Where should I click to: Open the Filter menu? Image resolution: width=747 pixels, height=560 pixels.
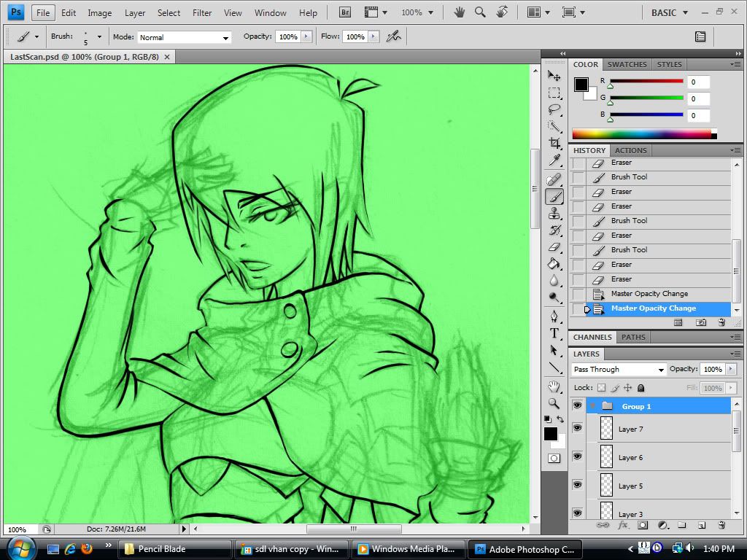click(x=202, y=12)
